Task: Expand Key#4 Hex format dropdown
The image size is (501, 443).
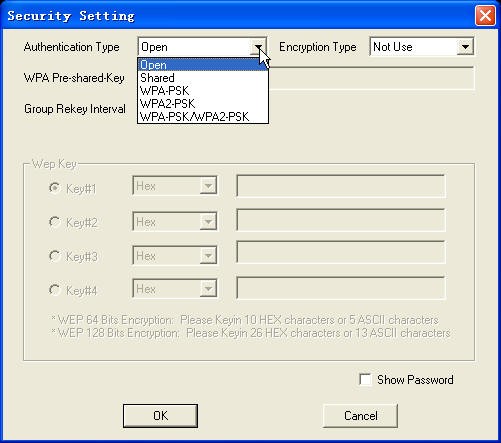Action: 208,289
